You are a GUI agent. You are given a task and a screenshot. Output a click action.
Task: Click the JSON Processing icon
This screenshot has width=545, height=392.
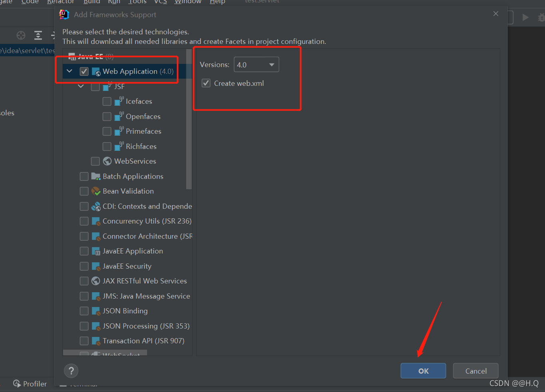(x=96, y=326)
